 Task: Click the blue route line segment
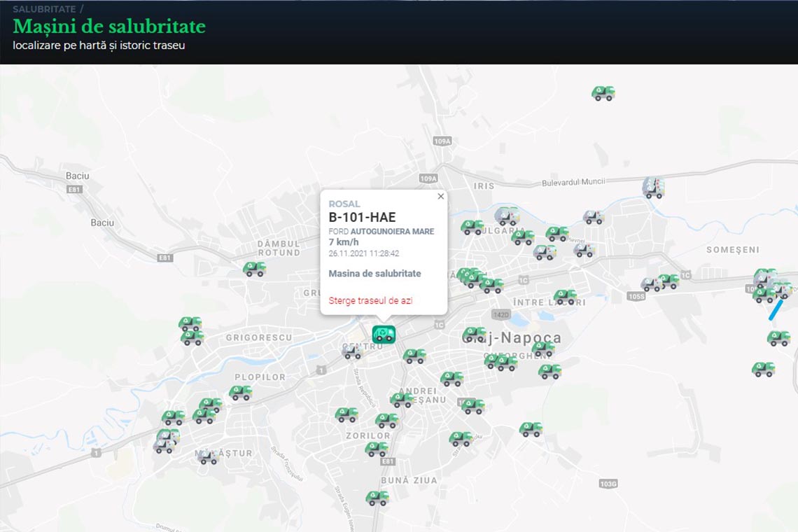tap(774, 311)
